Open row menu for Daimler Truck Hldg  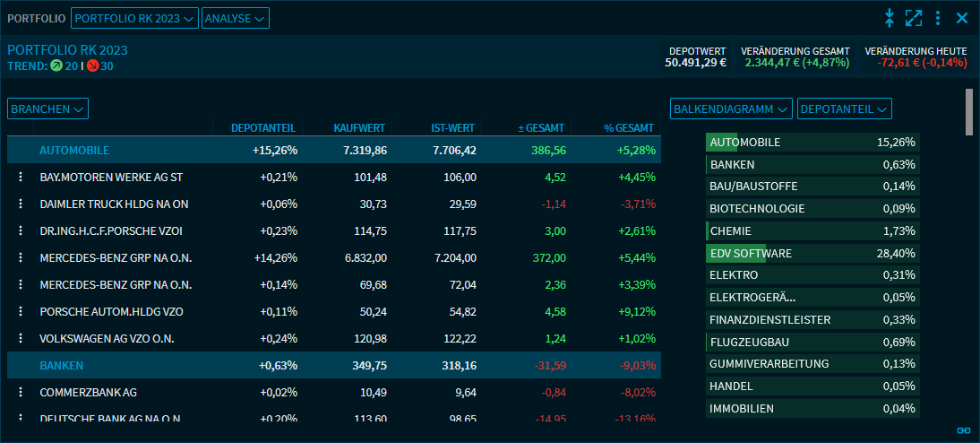pyautogui.click(x=19, y=204)
